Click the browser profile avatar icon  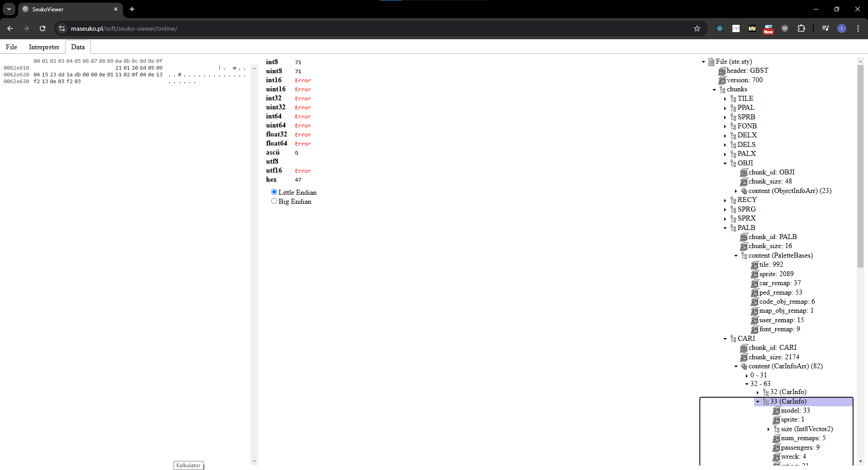pos(841,28)
